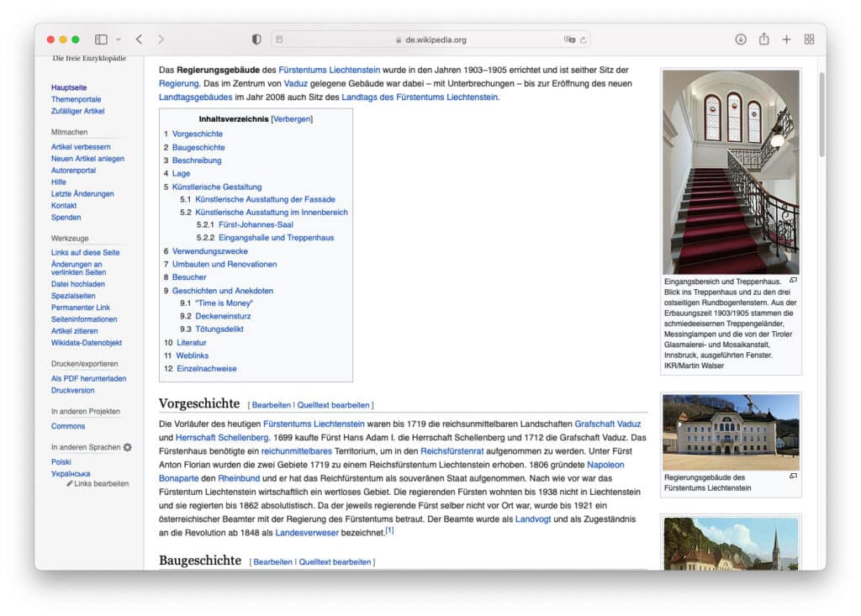The image size is (861, 616).
Task: Go back to the previous page
Action: pyautogui.click(x=139, y=39)
